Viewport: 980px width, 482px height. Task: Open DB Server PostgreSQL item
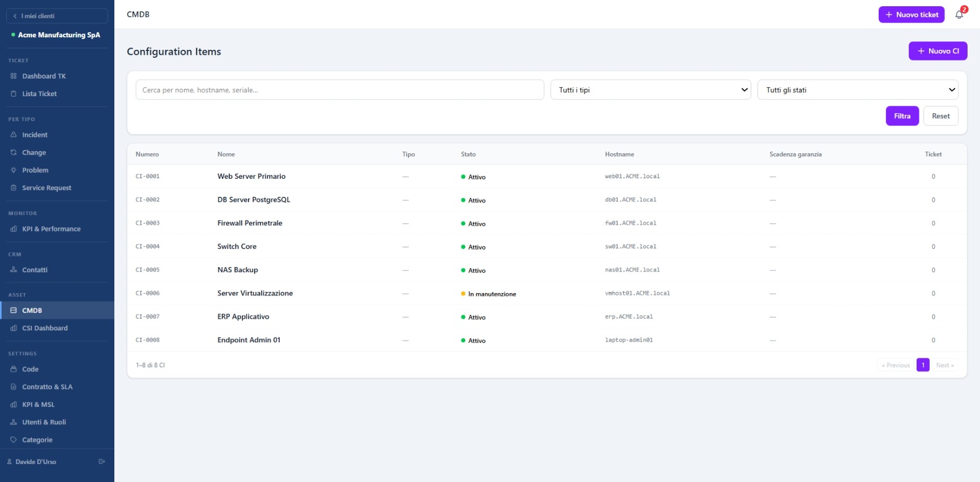[x=254, y=200]
